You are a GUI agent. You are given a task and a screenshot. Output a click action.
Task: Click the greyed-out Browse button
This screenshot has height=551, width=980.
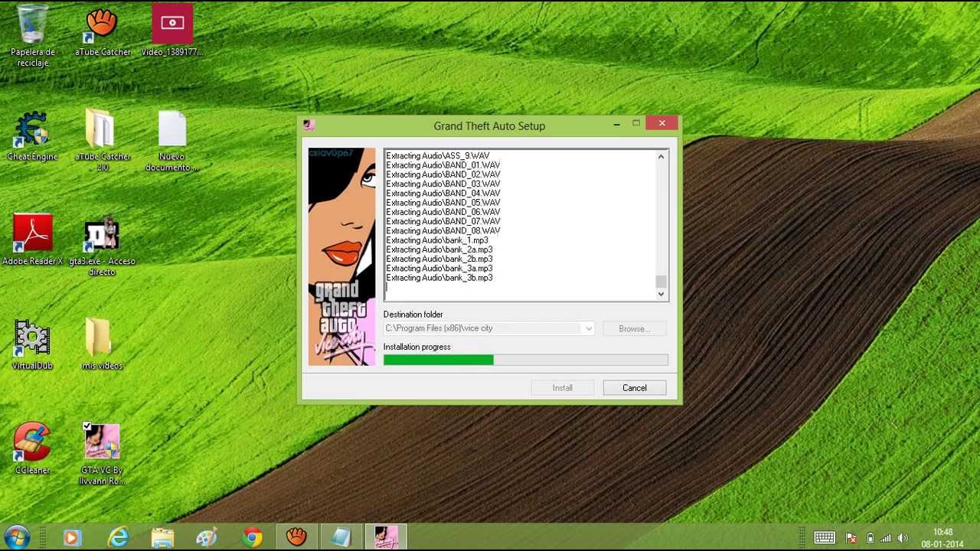pos(634,328)
